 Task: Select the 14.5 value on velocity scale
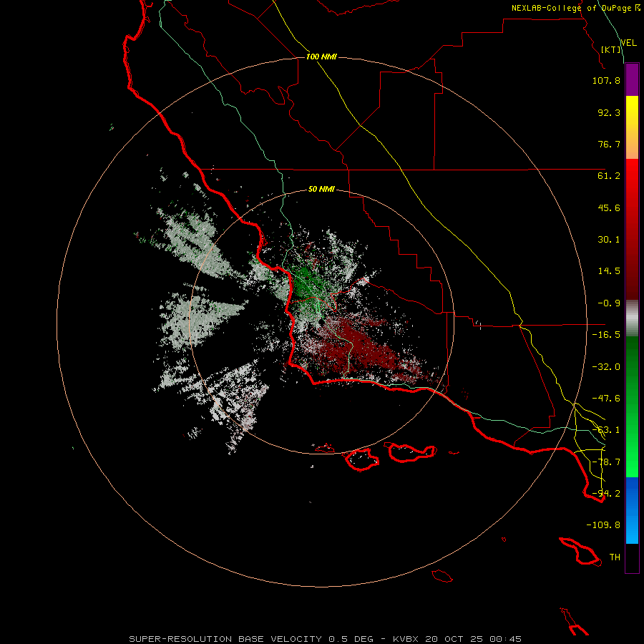coord(609,271)
